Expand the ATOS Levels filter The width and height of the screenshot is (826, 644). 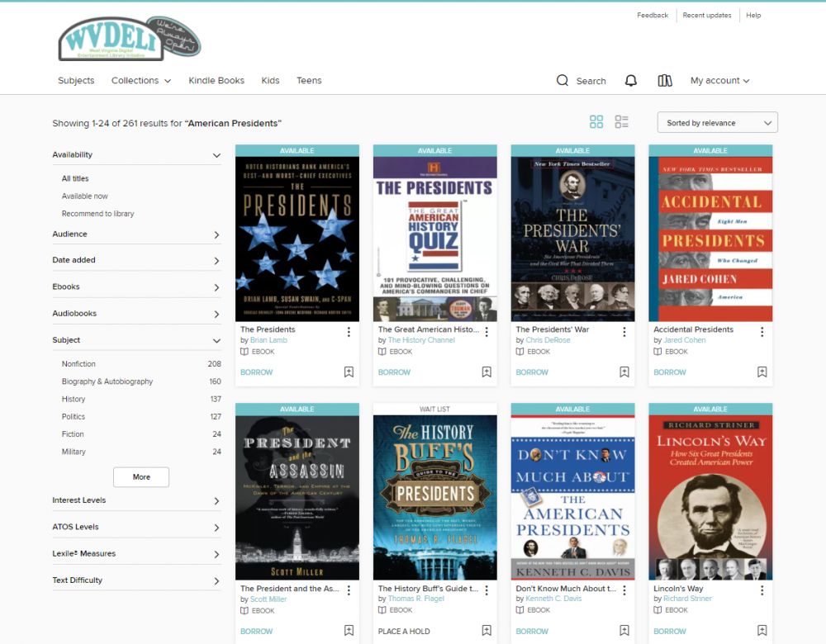click(x=136, y=527)
